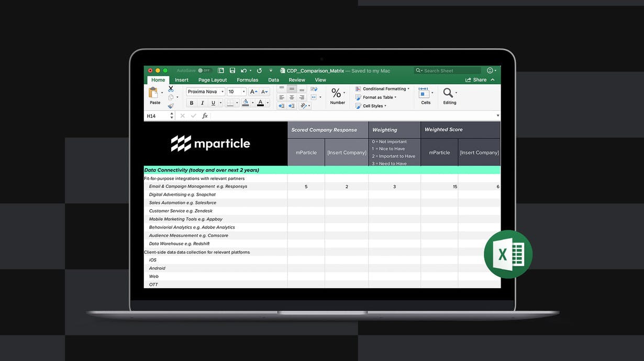Align text to the bottom
Screen dimensions: 644x361
pyautogui.click(x=302, y=89)
